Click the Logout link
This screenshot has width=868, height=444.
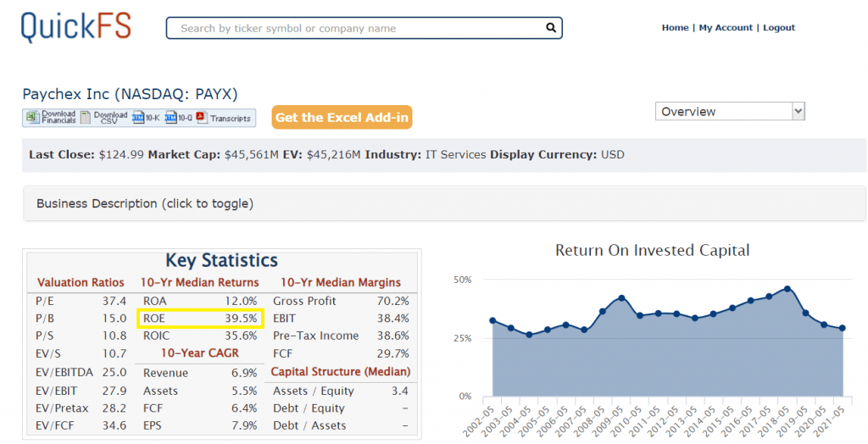tap(778, 28)
